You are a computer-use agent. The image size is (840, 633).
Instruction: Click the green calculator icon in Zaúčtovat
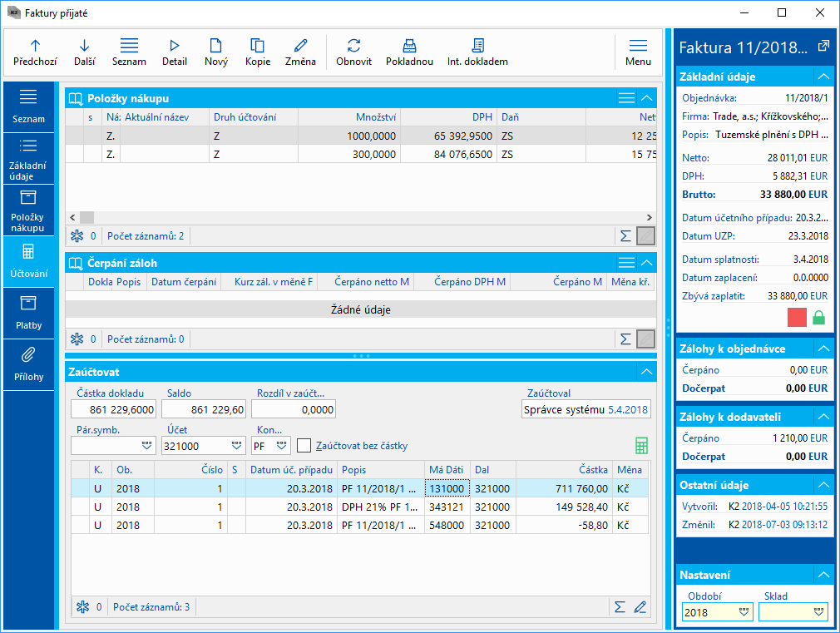(641, 446)
